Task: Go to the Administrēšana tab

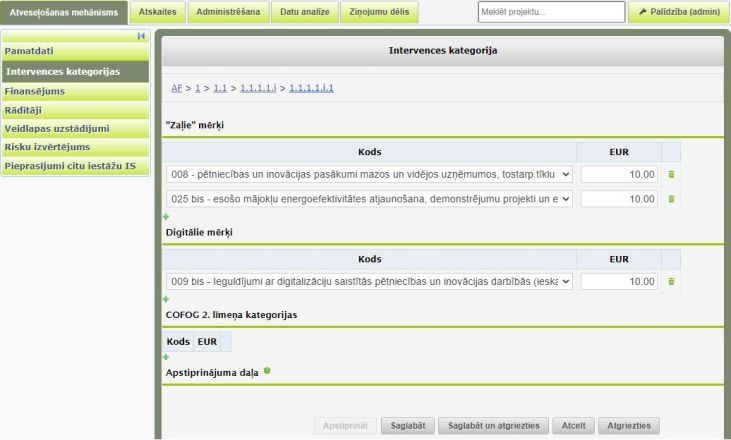Action: 228,12
